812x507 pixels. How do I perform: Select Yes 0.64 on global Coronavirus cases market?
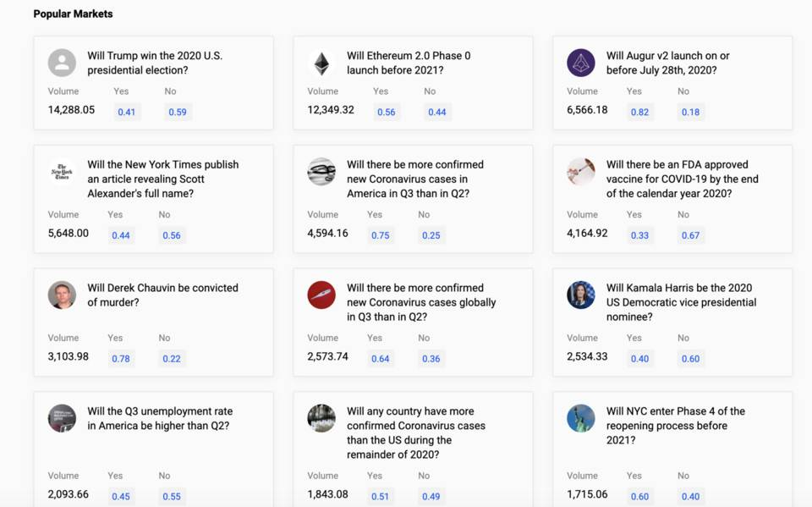[380, 359]
